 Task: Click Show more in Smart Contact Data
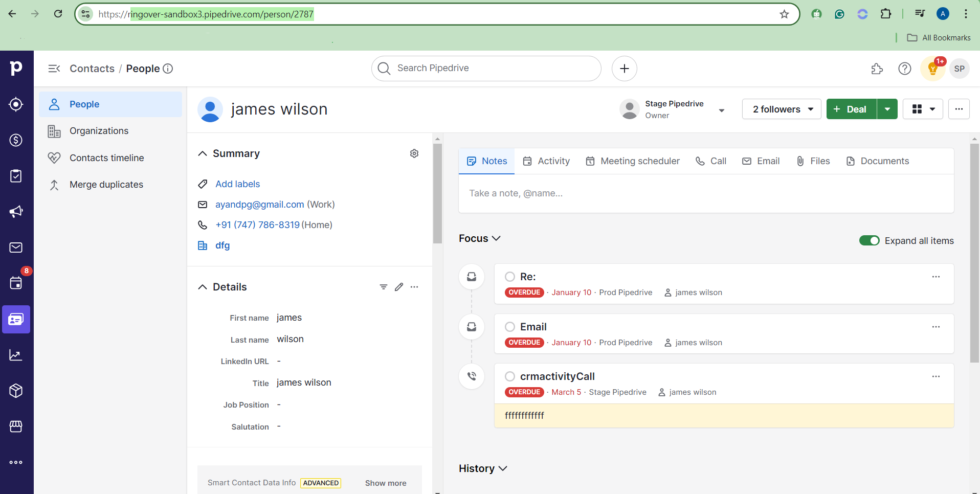tap(386, 483)
